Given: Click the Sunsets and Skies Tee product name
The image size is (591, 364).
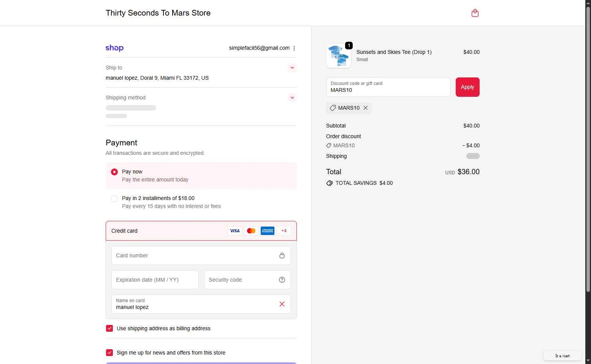Looking at the screenshot, I should pos(394,52).
